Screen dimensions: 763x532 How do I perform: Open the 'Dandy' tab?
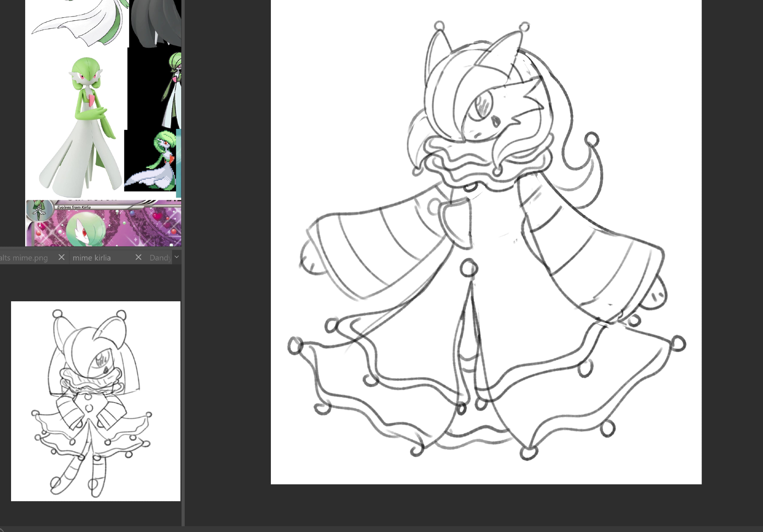pos(160,258)
